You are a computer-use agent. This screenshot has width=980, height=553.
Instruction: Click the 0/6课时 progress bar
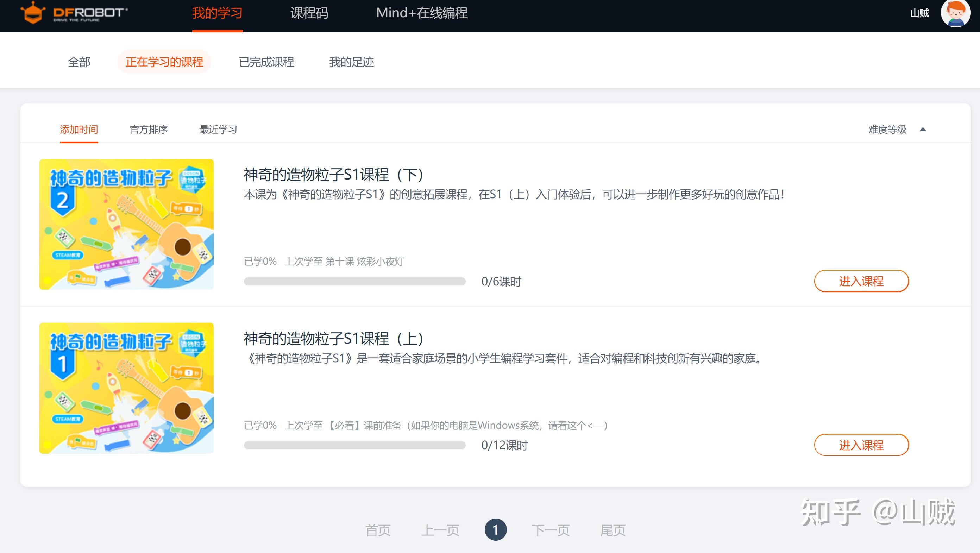(x=354, y=282)
